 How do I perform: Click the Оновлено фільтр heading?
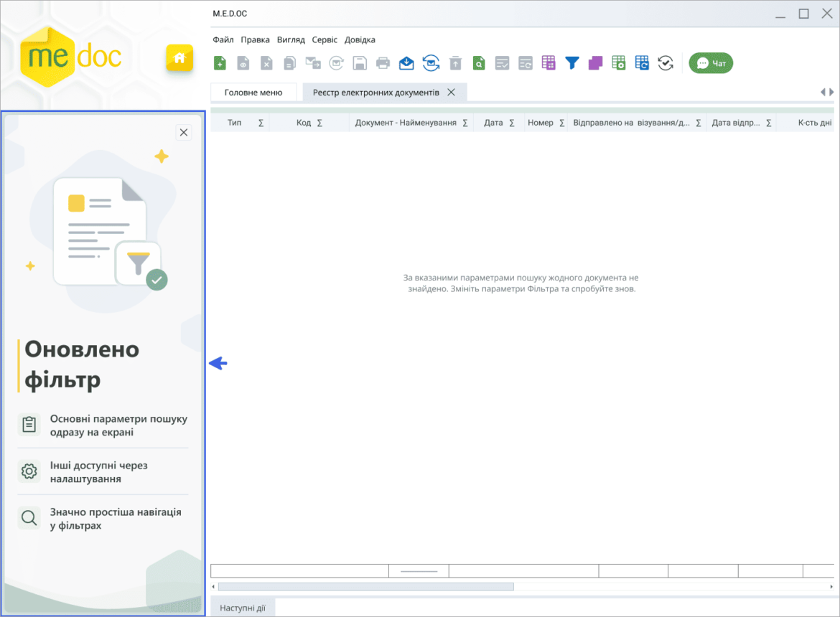pyautogui.click(x=82, y=364)
